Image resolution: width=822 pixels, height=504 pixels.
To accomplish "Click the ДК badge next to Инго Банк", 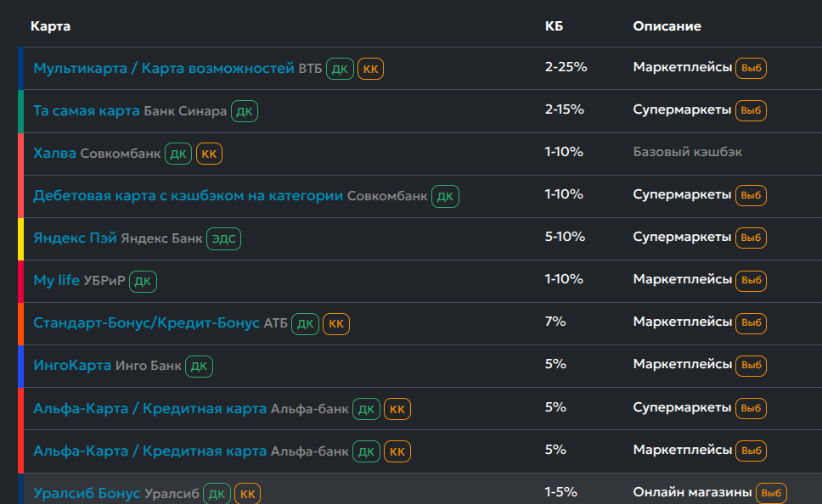I will pos(199,367).
